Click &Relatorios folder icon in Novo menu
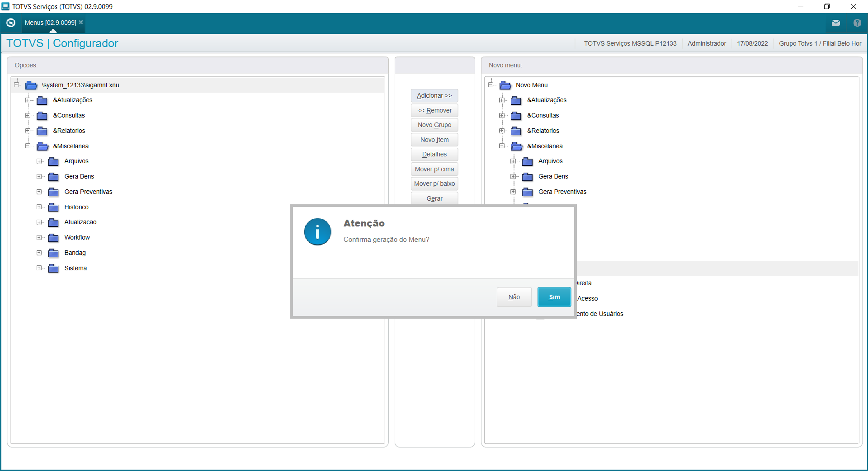868x471 pixels. pyautogui.click(x=516, y=131)
